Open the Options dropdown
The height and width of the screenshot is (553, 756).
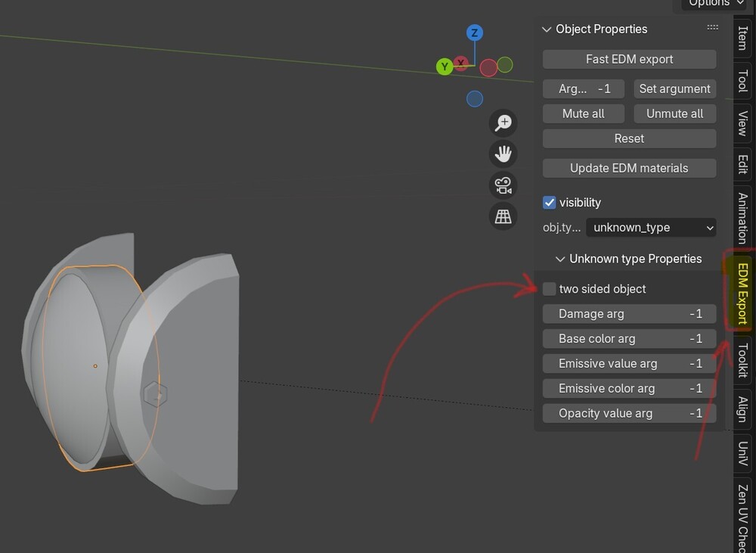click(714, 4)
